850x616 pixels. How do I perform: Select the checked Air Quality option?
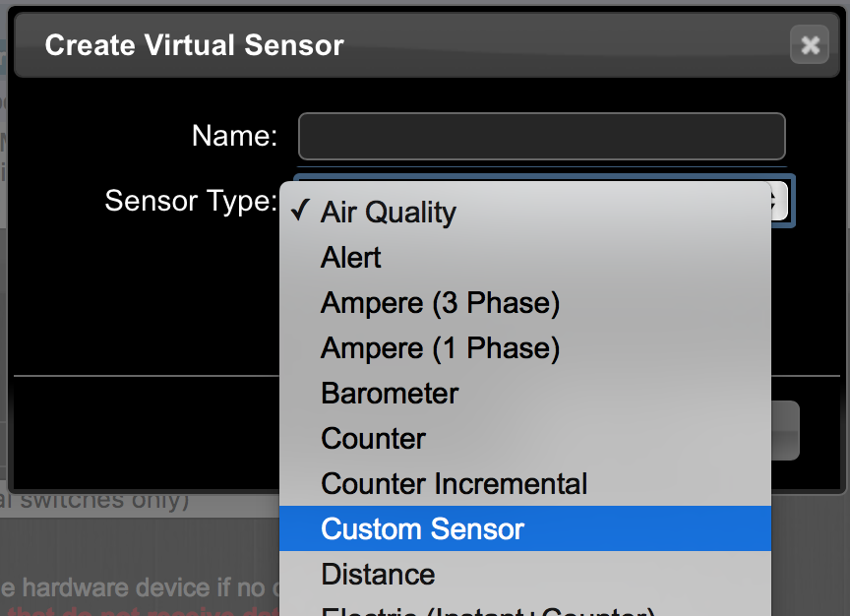click(524, 212)
